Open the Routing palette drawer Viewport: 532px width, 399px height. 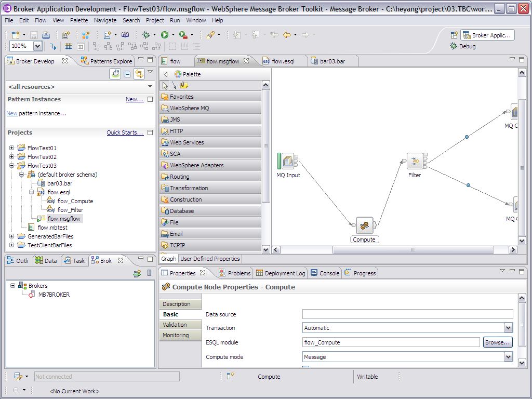(x=210, y=177)
